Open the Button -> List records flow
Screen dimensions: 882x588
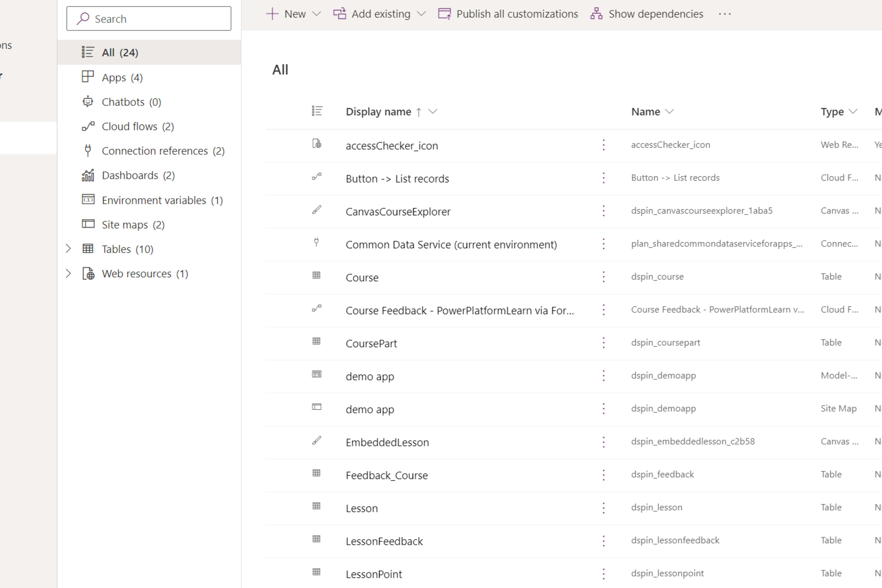pos(398,178)
